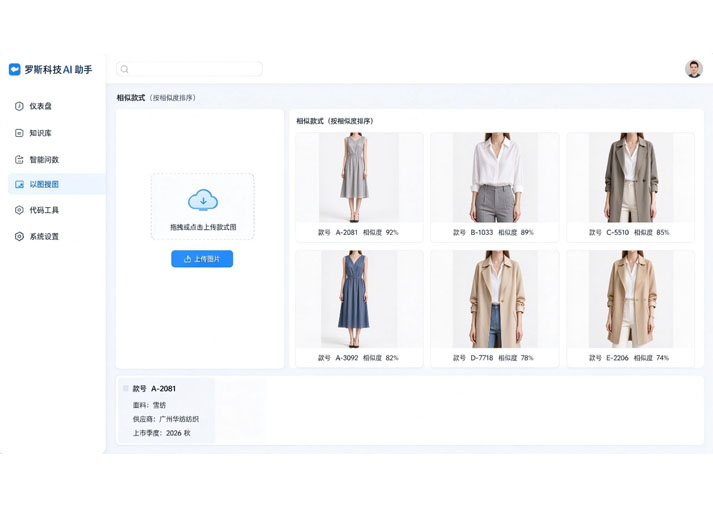Image resolution: width=713 pixels, height=505 pixels.
Task: Open beige coat thumbnail D-7718
Action: 495,299
